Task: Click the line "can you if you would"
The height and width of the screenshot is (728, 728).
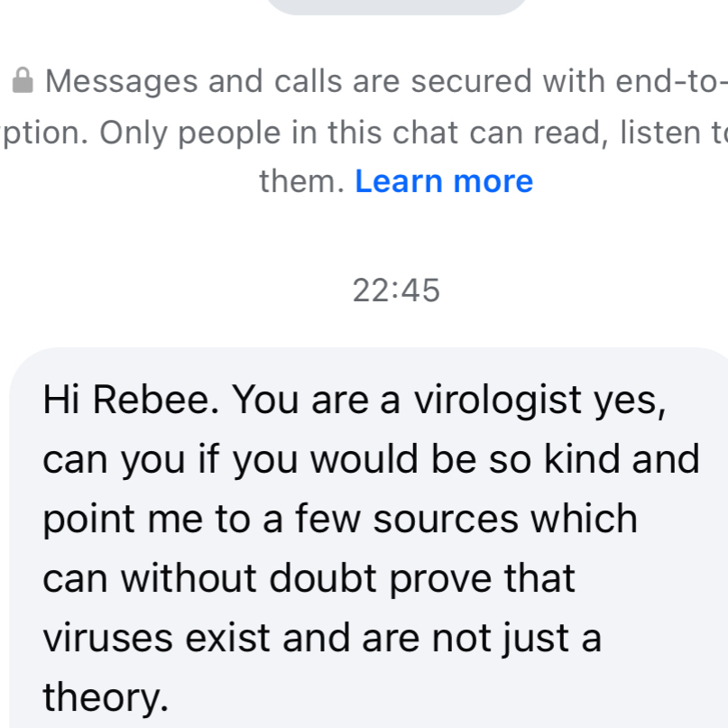Action: [x=370, y=460]
